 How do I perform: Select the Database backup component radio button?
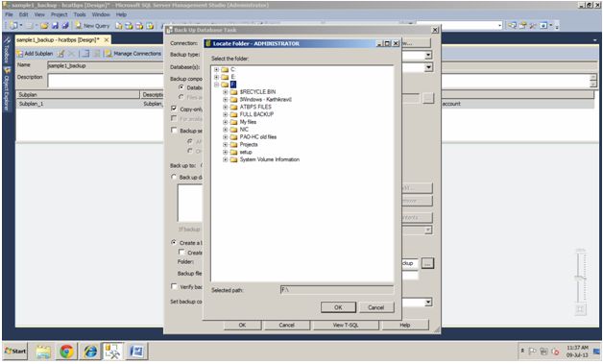click(x=181, y=87)
